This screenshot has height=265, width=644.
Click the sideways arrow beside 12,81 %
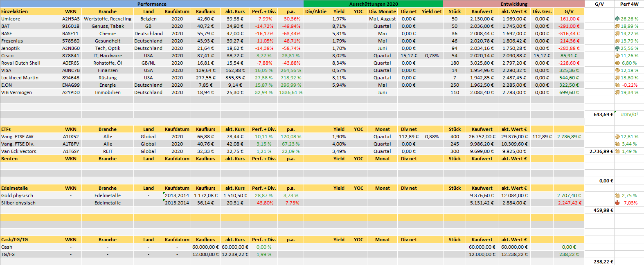617,137
